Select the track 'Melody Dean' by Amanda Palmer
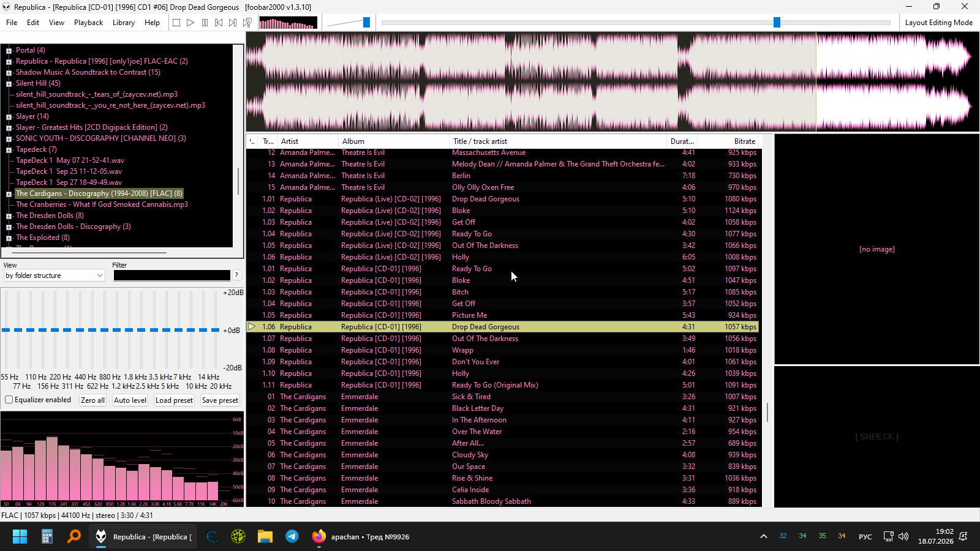 click(x=503, y=164)
